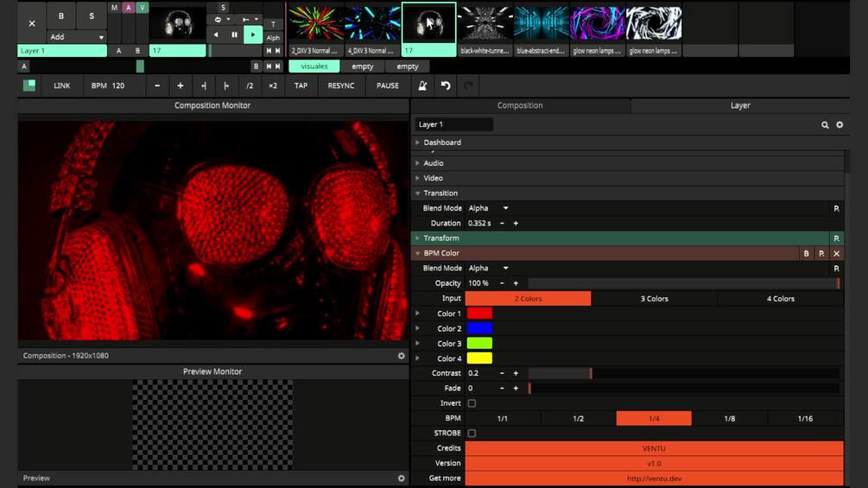Screen dimensions: 868x488
Task: Play the layer clip forwards
Action: click(253, 35)
